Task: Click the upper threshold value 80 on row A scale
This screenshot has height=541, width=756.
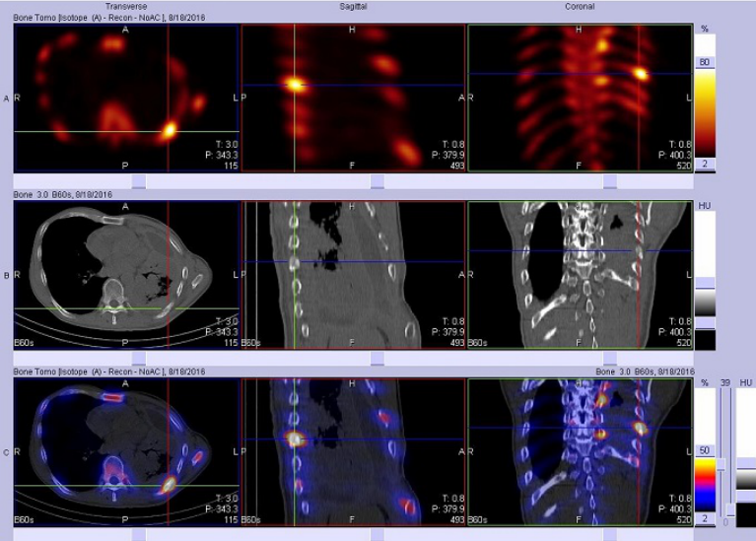Action: [706, 61]
